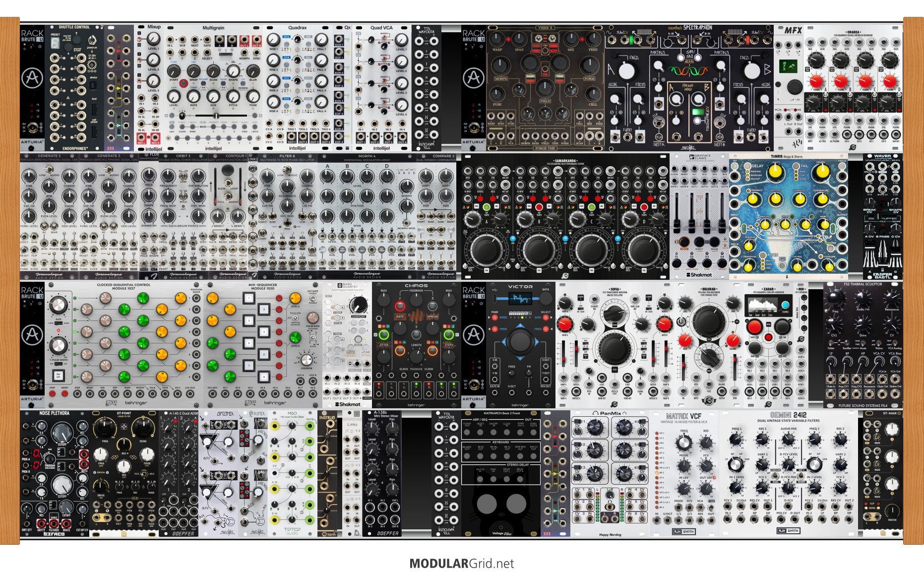Screen dimensions: 924x574
Task: Click the SUM OUT jack on Oradea
Action: (896, 134)
